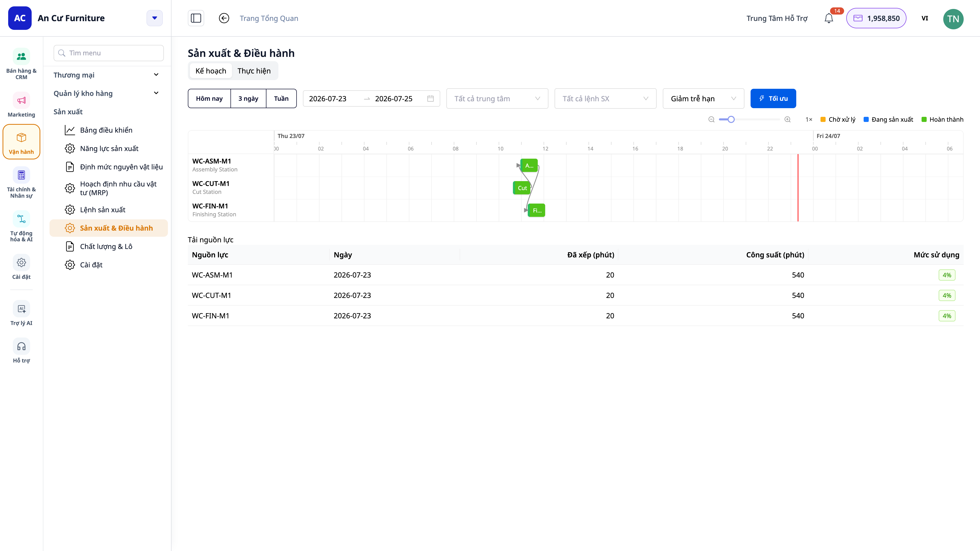980x551 pixels.
Task: Open the 1,958,850 credits balance
Action: click(876, 18)
